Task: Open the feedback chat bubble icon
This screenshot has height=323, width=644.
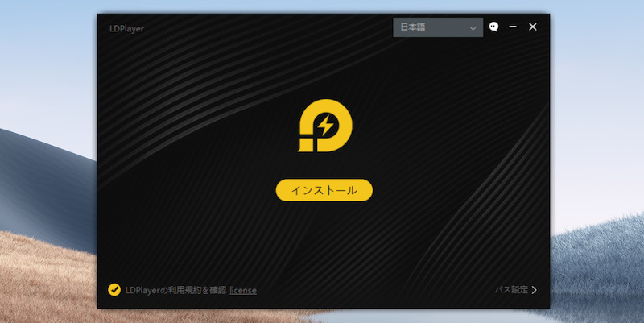Action: (494, 27)
